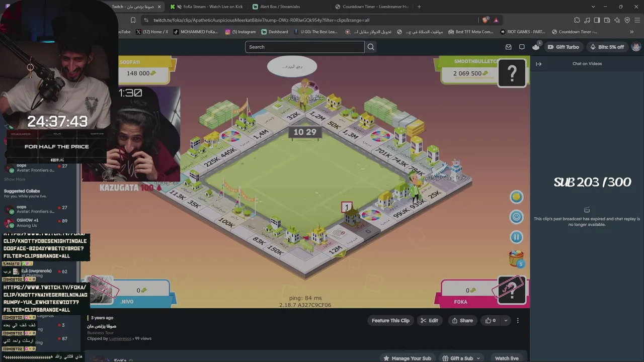Open the Countdown Timer bookmark

click(575, 32)
